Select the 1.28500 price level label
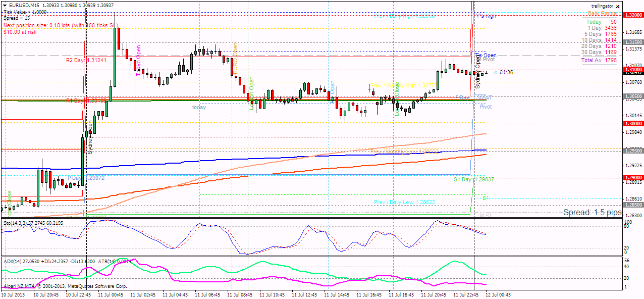Screen dimensions: 644x299 [x=632, y=205]
